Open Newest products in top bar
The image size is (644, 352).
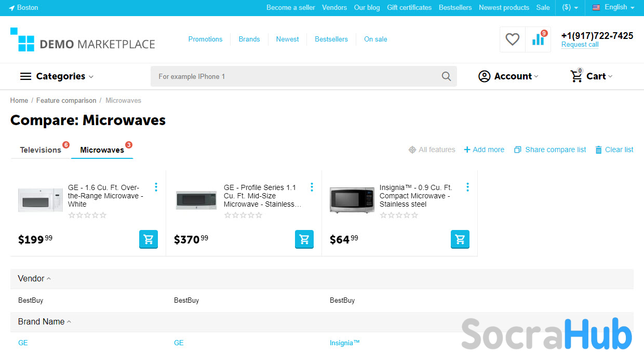pyautogui.click(x=504, y=8)
